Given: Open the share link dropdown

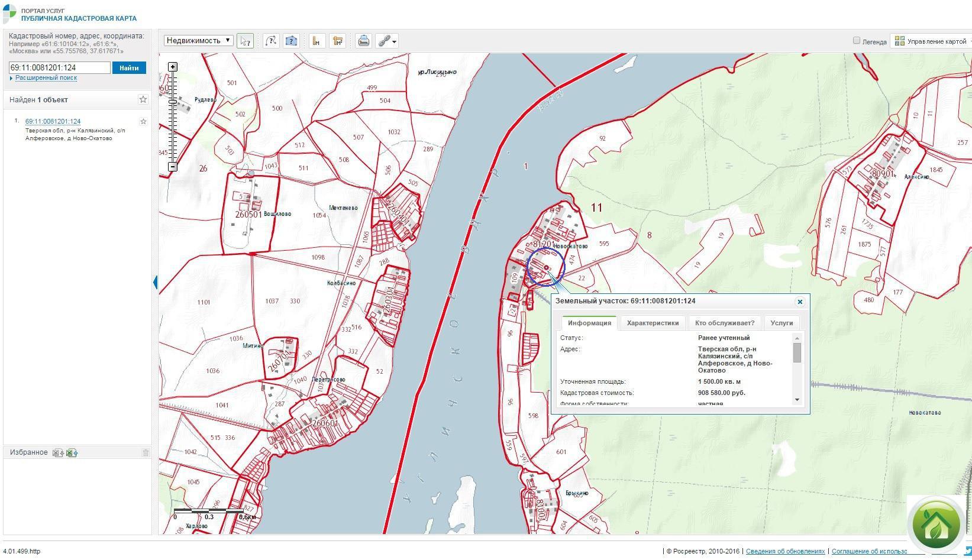Looking at the screenshot, I should coord(387,41).
